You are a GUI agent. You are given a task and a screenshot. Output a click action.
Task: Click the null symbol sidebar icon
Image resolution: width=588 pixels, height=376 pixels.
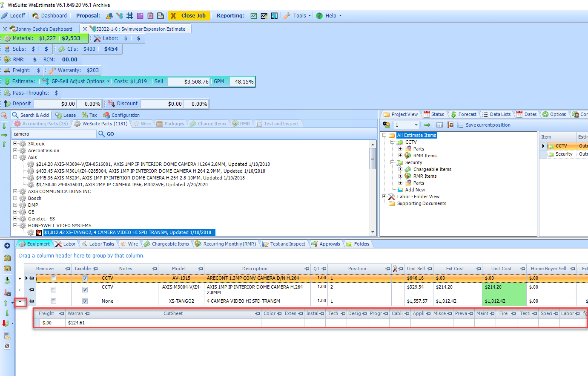click(x=7, y=346)
